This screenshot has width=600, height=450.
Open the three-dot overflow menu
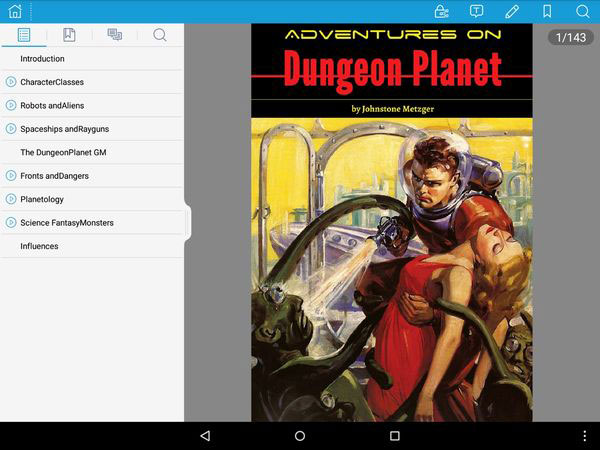tap(584, 435)
